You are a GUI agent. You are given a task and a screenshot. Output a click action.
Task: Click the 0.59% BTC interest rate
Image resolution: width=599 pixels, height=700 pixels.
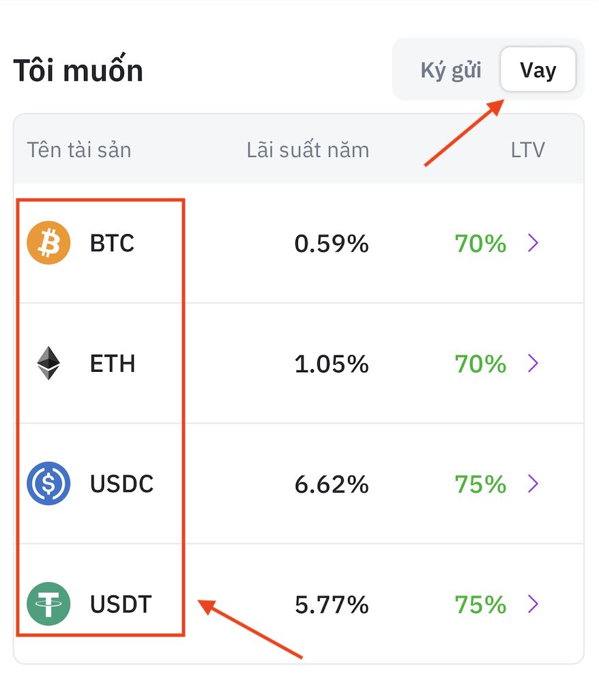point(332,243)
